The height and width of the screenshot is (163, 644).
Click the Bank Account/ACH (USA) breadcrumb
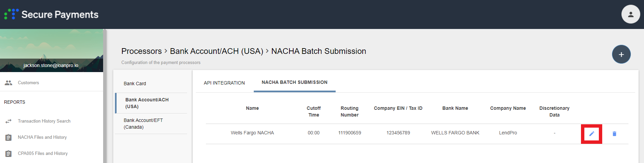216,51
